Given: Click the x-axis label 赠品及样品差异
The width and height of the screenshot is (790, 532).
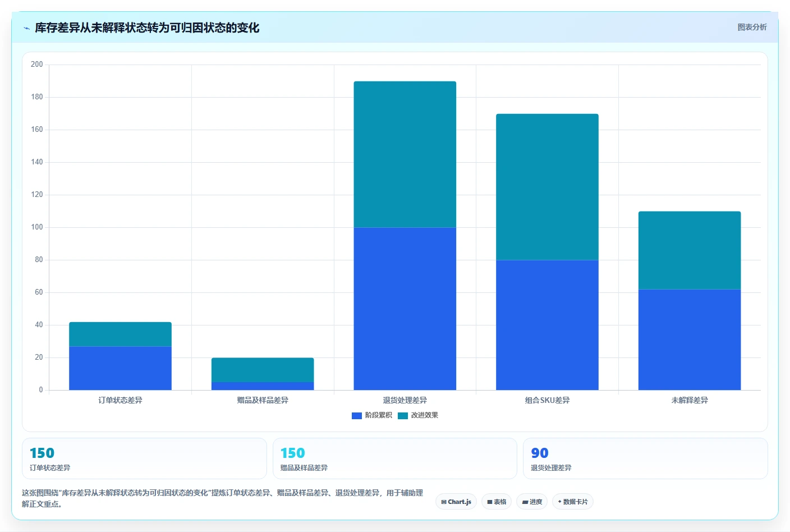Looking at the screenshot, I should [263, 400].
